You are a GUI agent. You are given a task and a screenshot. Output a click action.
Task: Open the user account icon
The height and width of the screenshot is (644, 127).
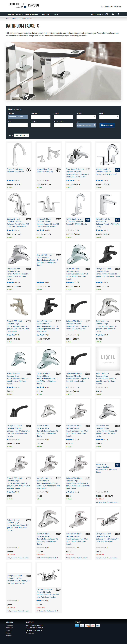113,14
